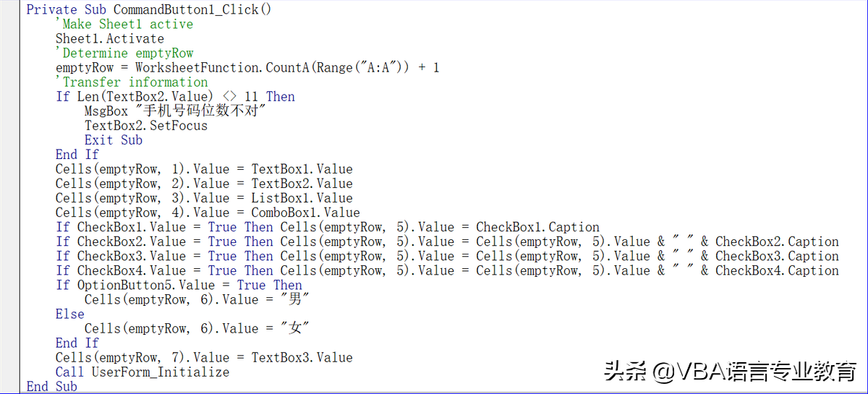The width and height of the screenshot is (868, 394).
Task: Click the Private Sub CommandButton1_Click line
Action: [149, 9]
